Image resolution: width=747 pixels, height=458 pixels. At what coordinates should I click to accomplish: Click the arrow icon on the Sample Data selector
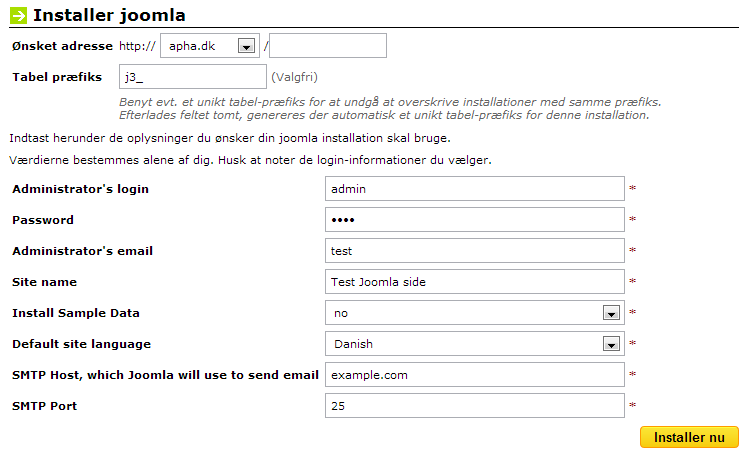[x=611, y=313]
